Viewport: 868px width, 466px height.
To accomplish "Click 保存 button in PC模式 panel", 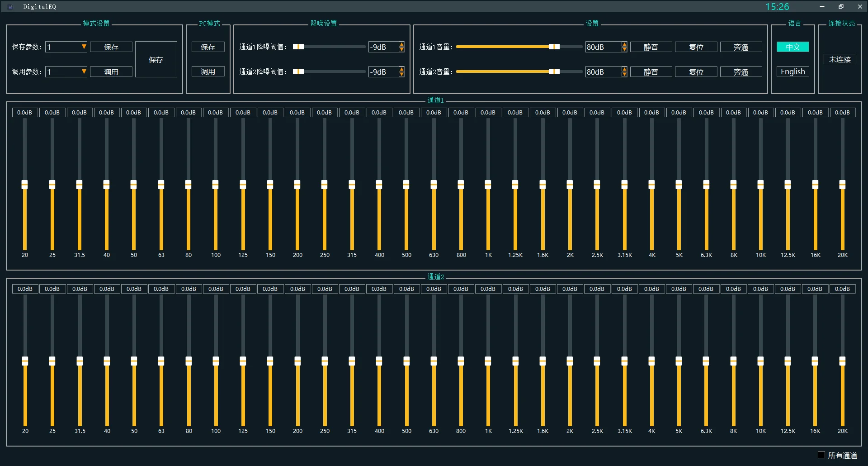I will (x=208, y=47).
